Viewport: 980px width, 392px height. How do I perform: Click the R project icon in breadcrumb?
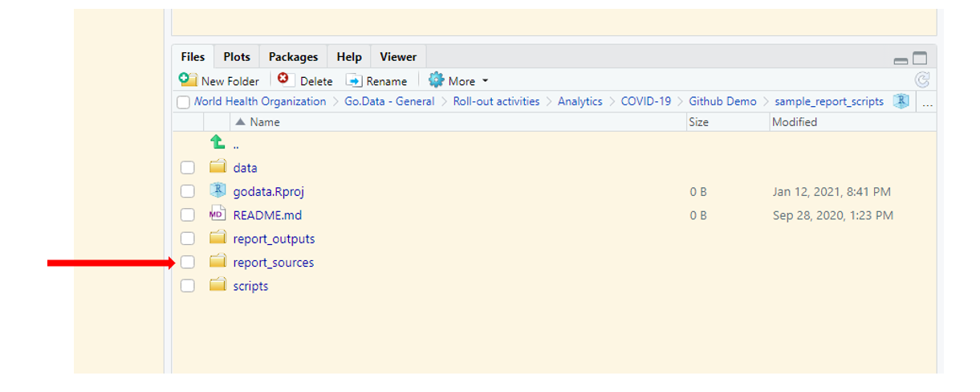[901, 101]
